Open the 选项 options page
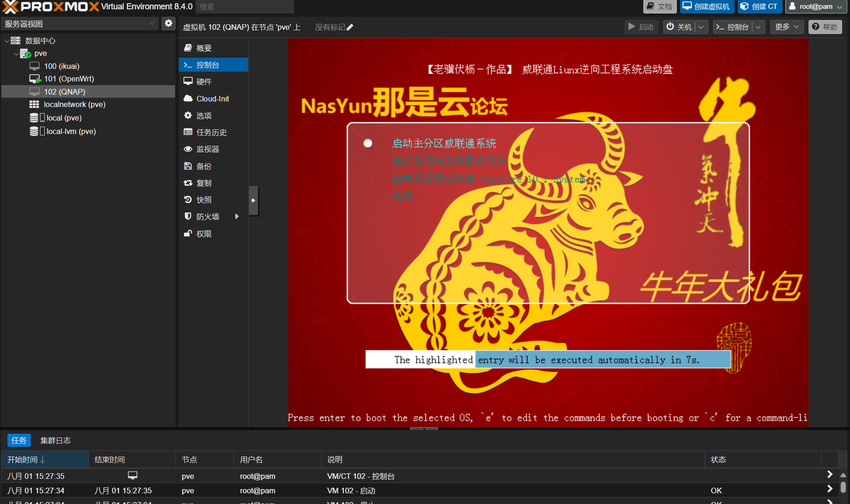 click(x=213, y=115)
